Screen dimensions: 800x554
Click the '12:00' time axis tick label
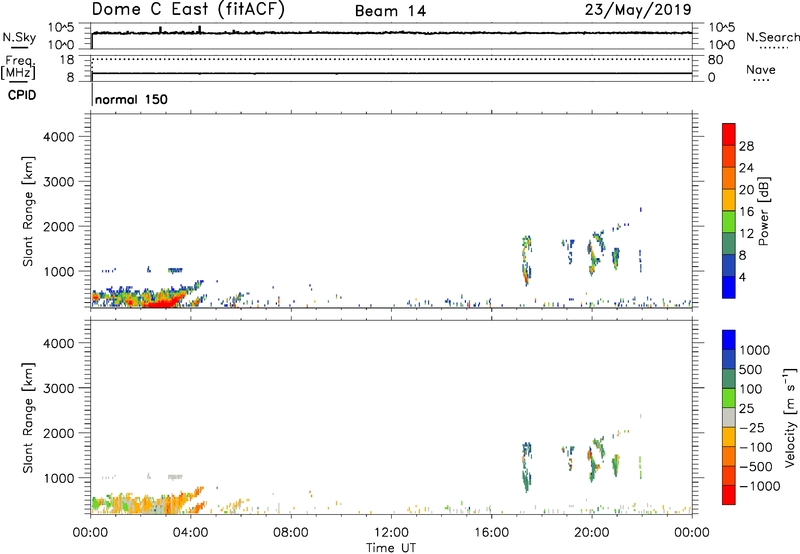point(391,533)
